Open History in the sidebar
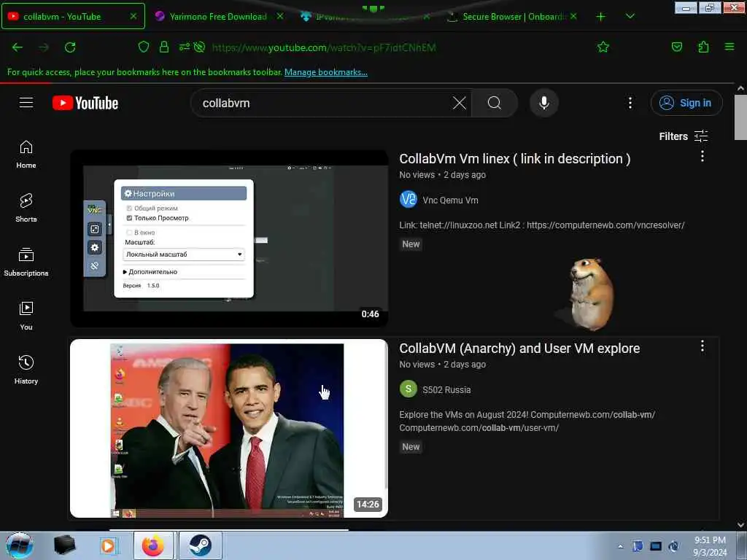This screenshot has height=560, width=747. [x=26, y=370]
